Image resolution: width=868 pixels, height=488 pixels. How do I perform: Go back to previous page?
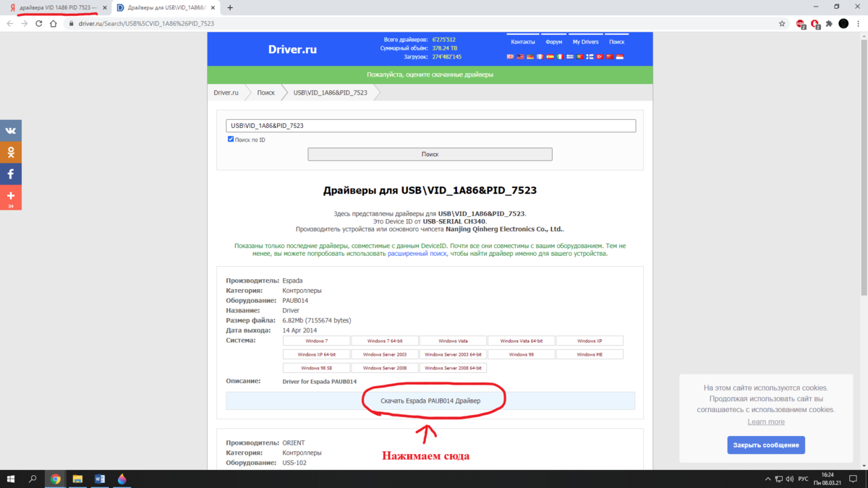pyautogui.click(x=9, y=23)
